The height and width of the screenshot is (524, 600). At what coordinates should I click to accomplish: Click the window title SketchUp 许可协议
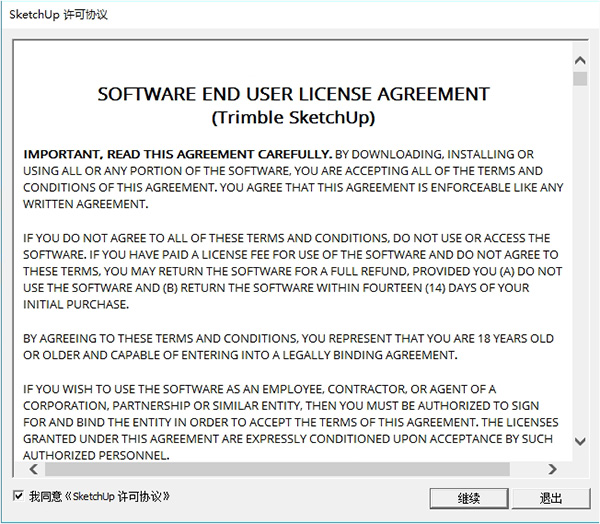(x=58, y=15)
